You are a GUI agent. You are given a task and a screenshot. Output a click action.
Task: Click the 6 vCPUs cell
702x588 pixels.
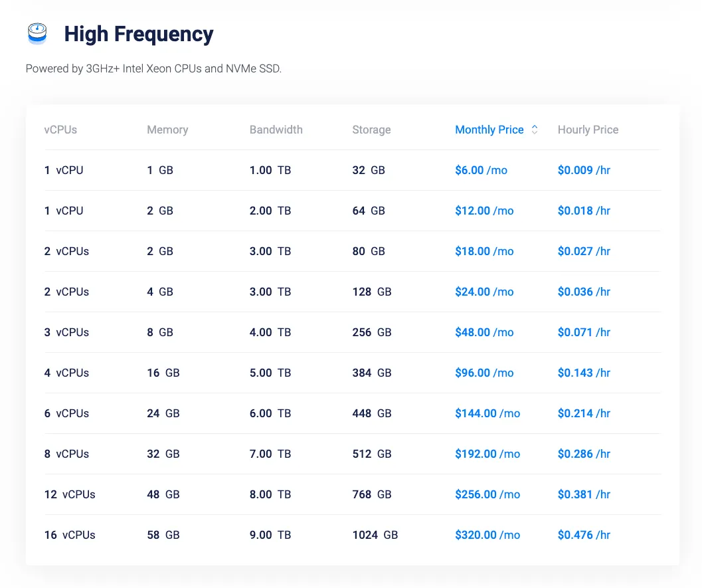tap(66, 413)
